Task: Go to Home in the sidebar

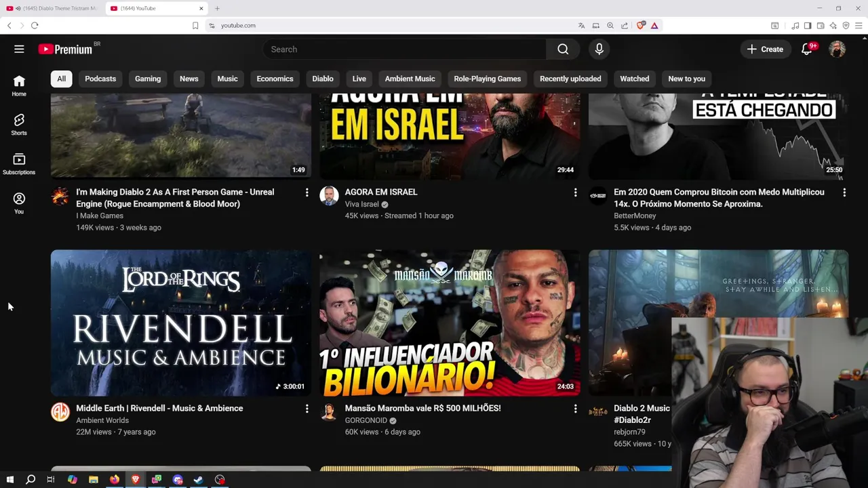Action: tap(19, 85)
